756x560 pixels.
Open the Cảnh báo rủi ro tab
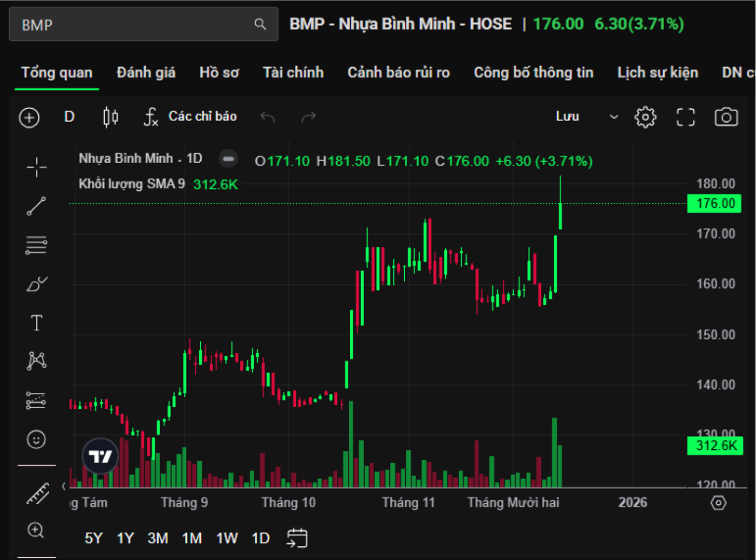tap(398, 73)
